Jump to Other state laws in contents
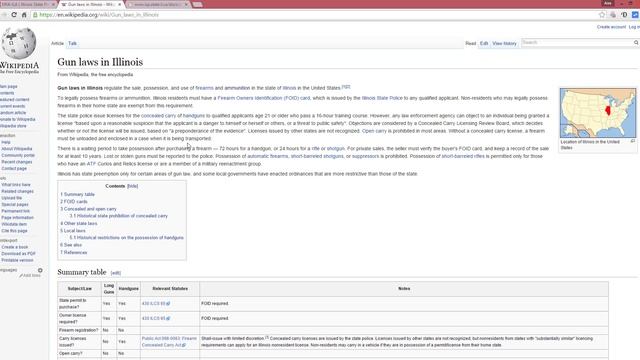Viewport: 640px width, 360px height. [x=79, y=224]
